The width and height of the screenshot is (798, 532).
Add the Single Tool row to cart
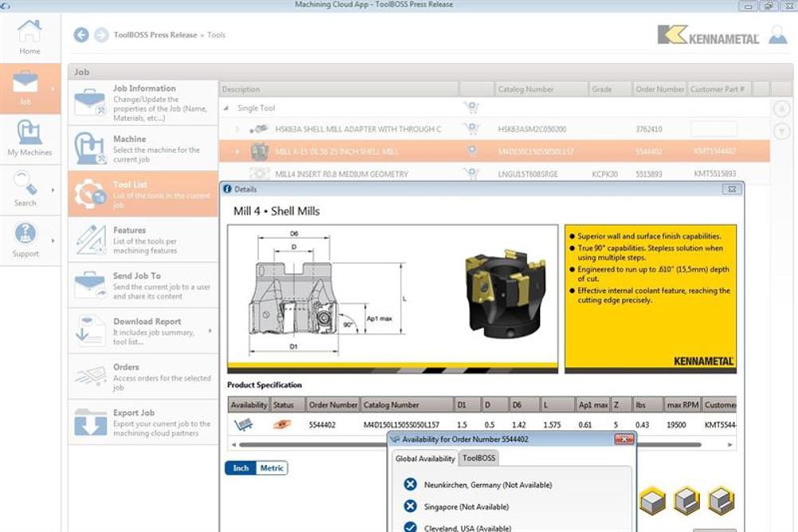(x=471, y=108)
